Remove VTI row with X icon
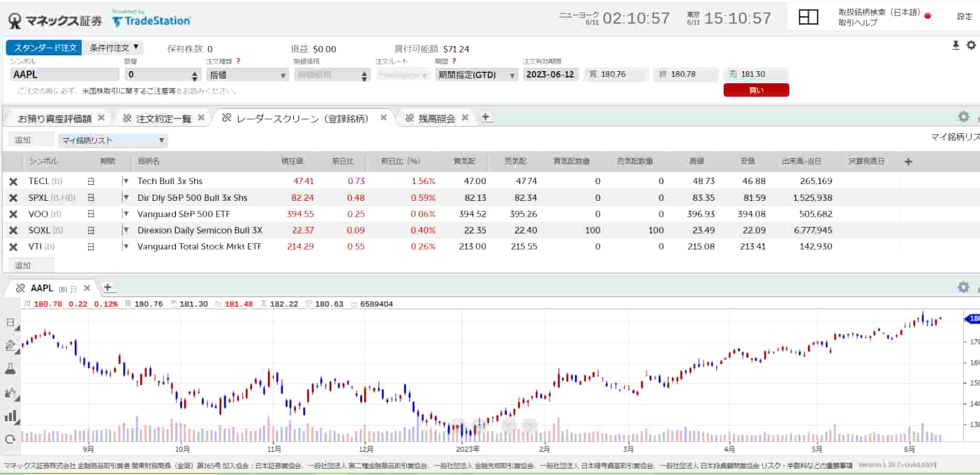Viewport: 980px width, 475px height. point(14,246)
